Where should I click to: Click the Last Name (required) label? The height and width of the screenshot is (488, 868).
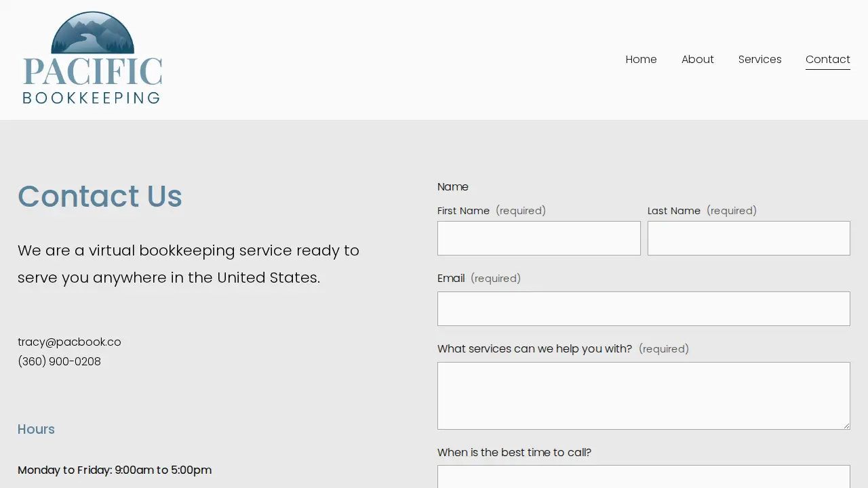pos(702,211)
